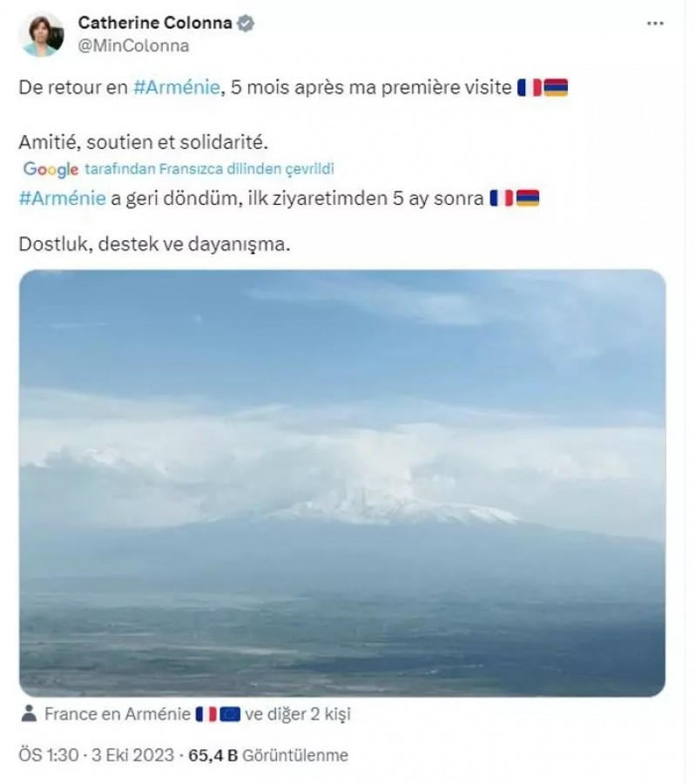
Task: Open the 'Catherine Colonna' display name link
Action: 155,24
